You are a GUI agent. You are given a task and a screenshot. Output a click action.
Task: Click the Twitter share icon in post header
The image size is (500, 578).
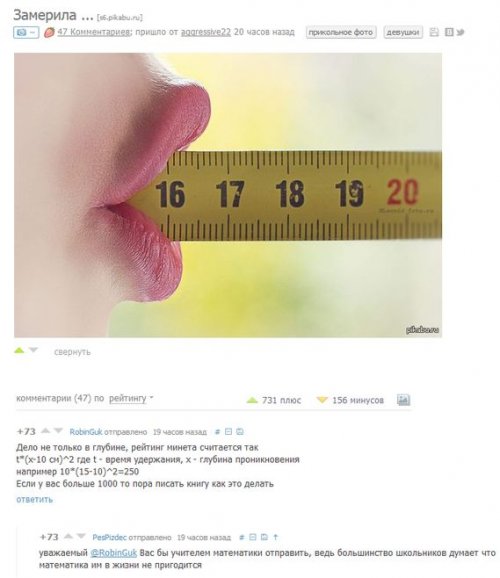[460, 32]
